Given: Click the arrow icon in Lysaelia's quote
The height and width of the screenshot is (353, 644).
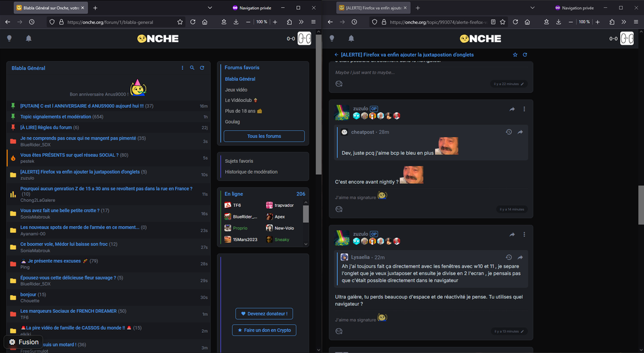Looking at the screenshot, I should (x=521, y=257).
